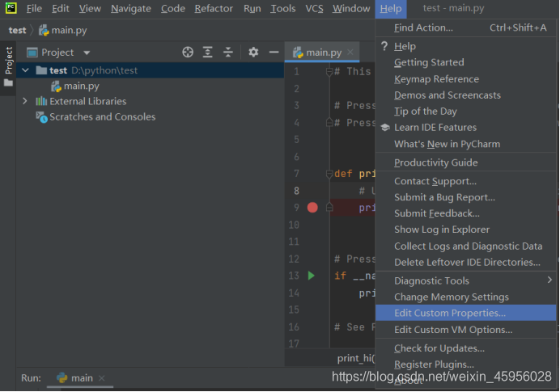Choose Find Action from Help menu
Screen dimensions: 560x392
pyautogui.click(x=466, y=27)
